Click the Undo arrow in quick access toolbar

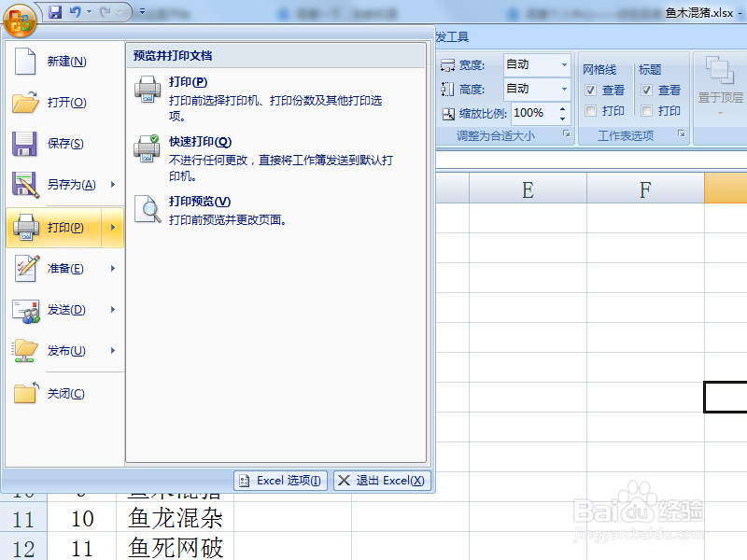pos(76,11)
